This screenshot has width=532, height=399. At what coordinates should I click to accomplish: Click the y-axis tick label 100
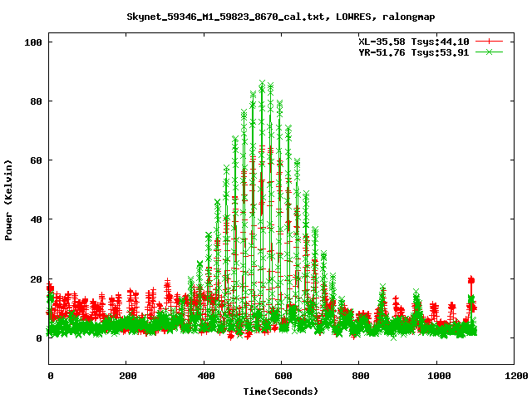pos(33,42)
